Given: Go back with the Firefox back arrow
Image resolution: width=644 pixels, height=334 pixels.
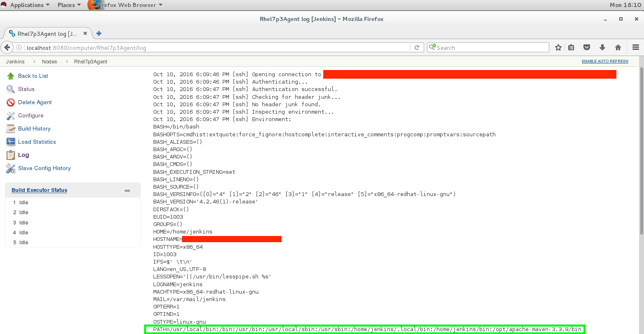Looking at the screenshot, I should tap(7, 47).
